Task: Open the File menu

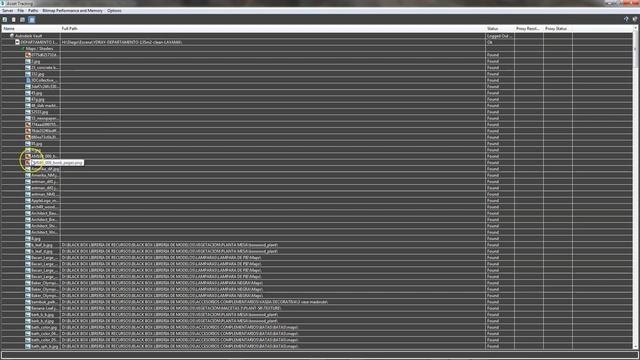Action: pyautogui.click(x=20, y=11)
